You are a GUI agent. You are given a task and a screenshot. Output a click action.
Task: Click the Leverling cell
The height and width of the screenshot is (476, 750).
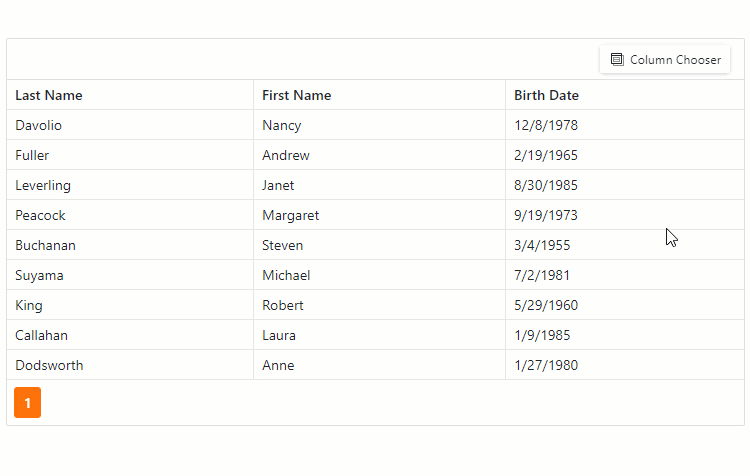(x=43, y=186)
